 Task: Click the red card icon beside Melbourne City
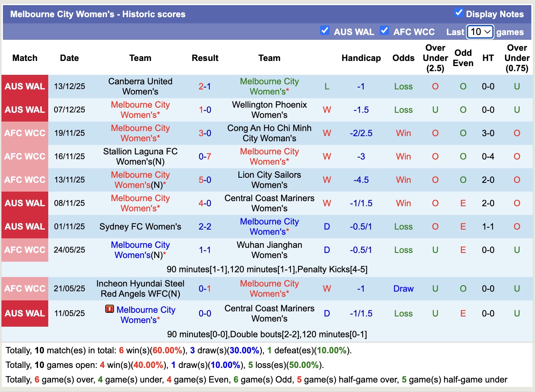pos(109,309)
